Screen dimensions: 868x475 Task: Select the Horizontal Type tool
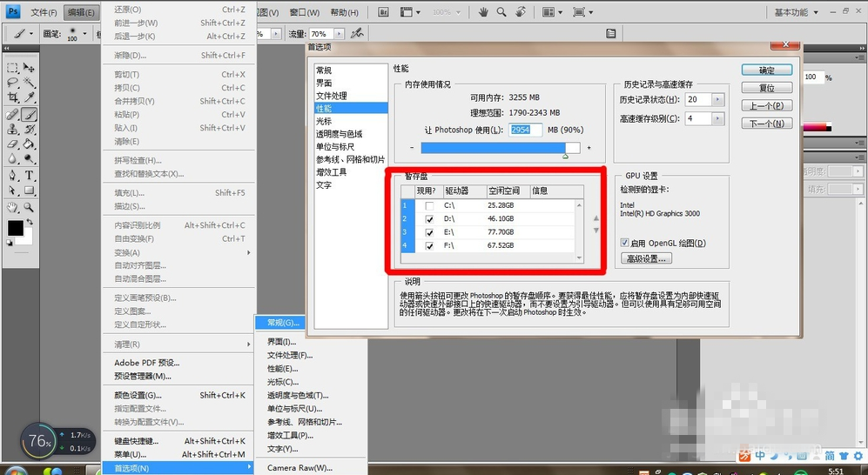[x=30, y=175]
